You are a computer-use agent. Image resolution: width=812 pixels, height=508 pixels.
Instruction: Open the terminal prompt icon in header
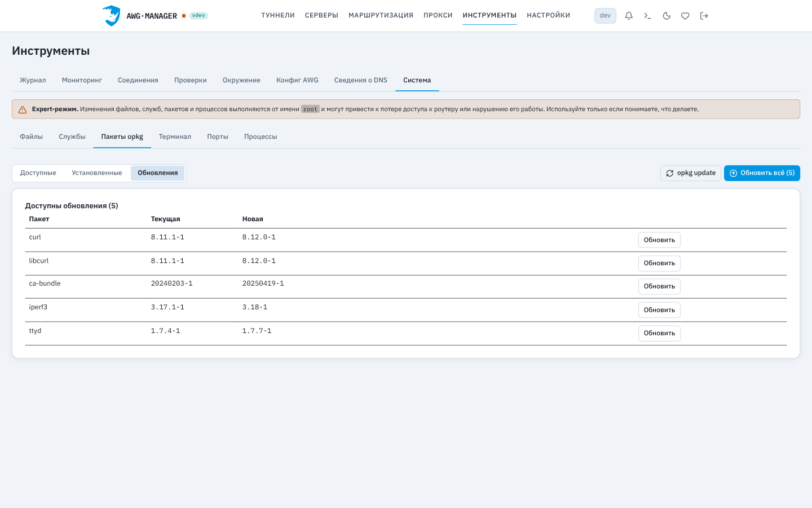(647, 16)
